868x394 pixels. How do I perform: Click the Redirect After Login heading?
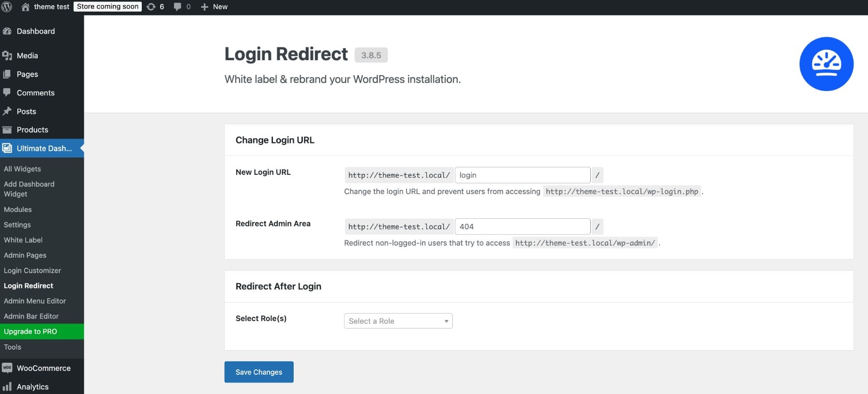278,287
